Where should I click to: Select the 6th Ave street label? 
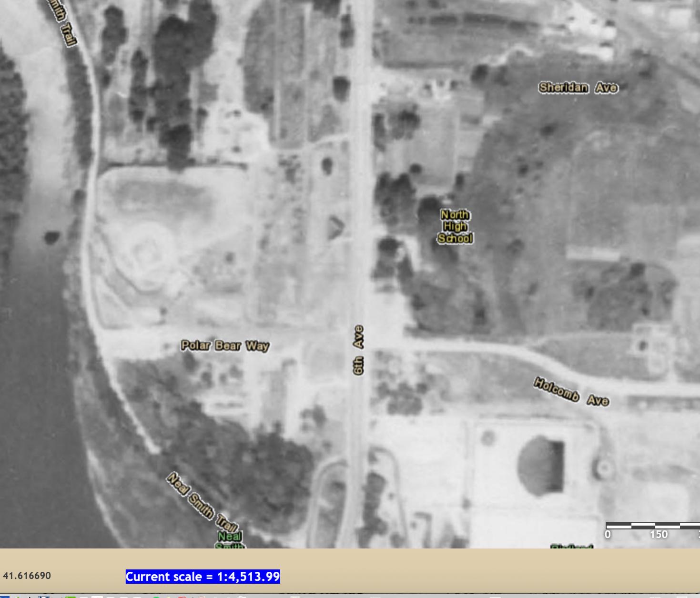(359, 350)
